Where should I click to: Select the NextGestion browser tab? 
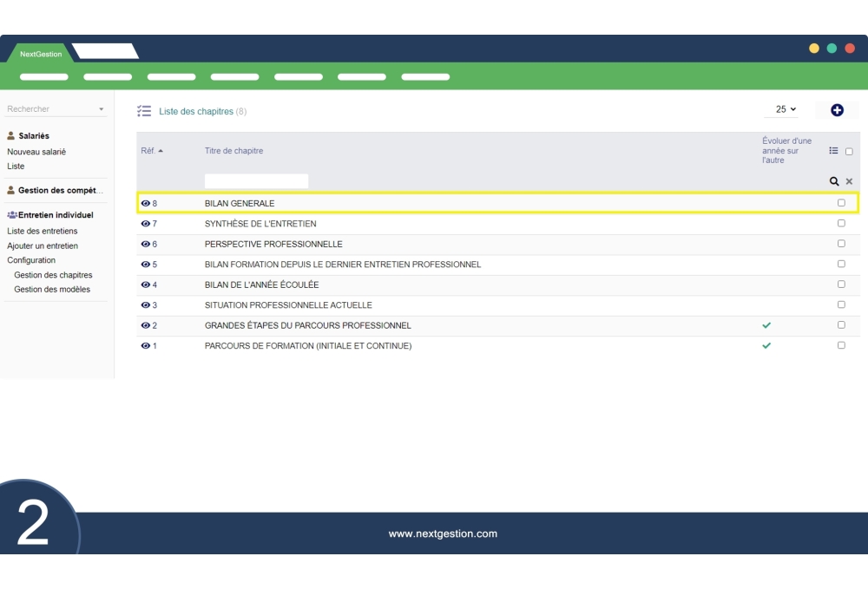pos(41,54)
